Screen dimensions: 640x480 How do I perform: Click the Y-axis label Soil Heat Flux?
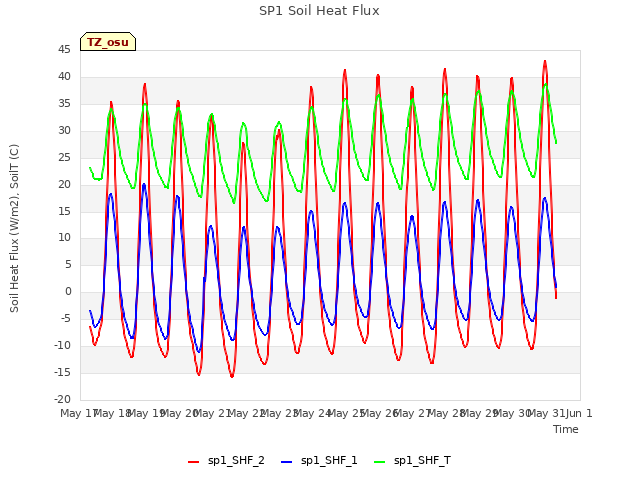tap(14, 228)
